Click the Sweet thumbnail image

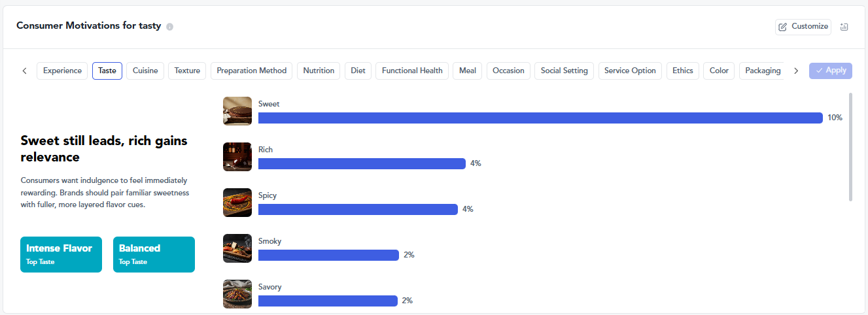(237, 111)
